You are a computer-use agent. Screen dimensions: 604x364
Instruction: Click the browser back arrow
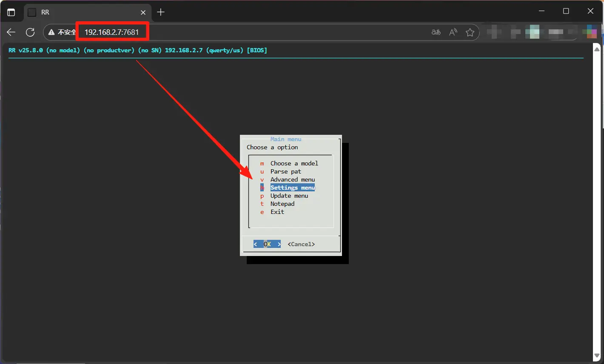tap(11, 32)
